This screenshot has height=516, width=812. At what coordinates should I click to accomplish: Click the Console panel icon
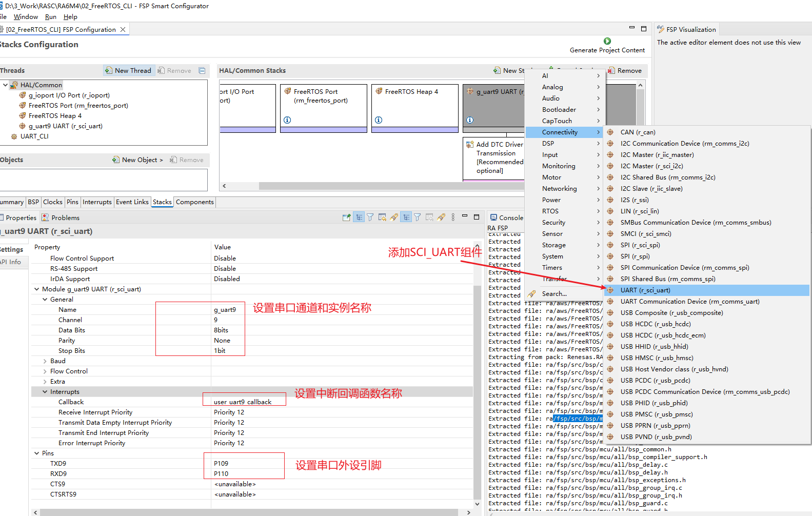tap(493, 217)
